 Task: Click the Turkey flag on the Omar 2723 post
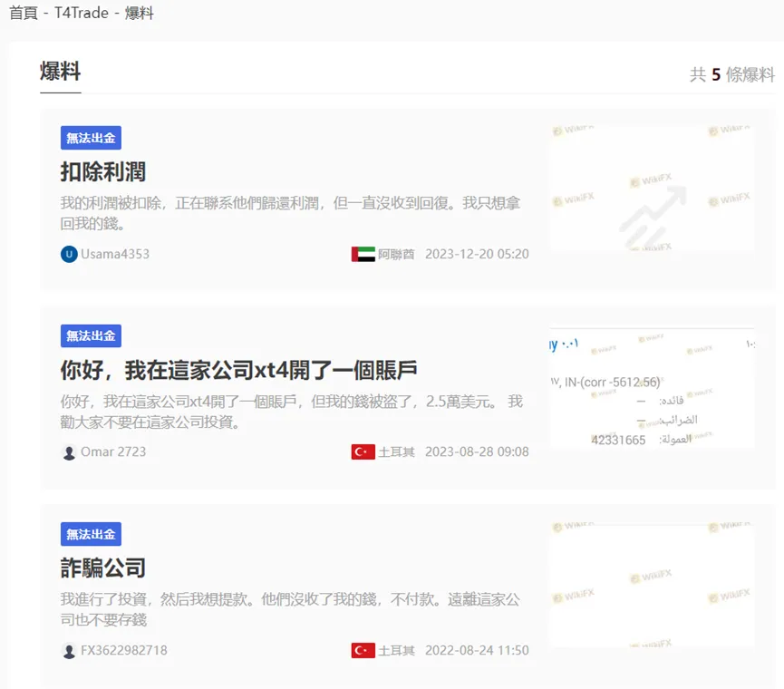tap(363, 452)
